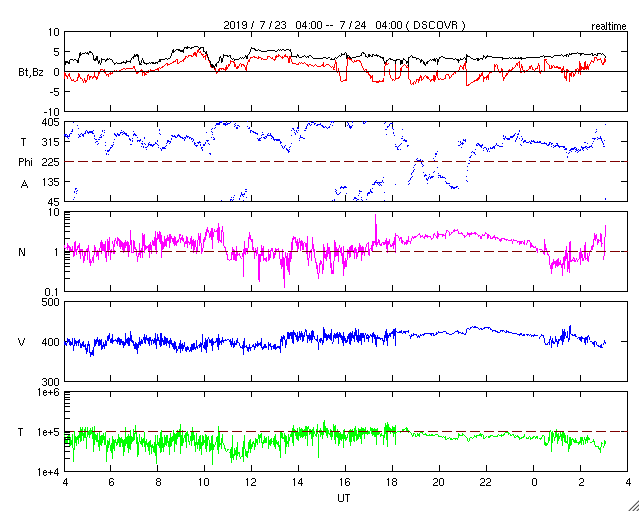
Task: Click the "N" density axis label
Action: (22, 252)
